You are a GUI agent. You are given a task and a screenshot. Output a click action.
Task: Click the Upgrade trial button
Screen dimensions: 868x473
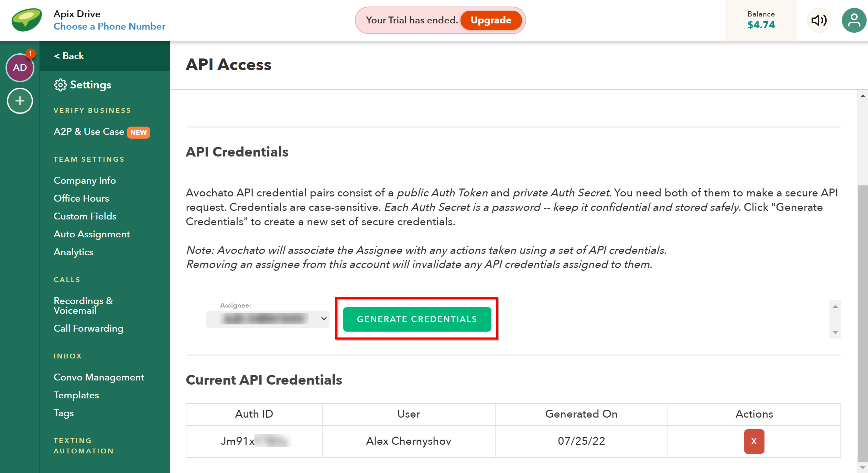491,20
